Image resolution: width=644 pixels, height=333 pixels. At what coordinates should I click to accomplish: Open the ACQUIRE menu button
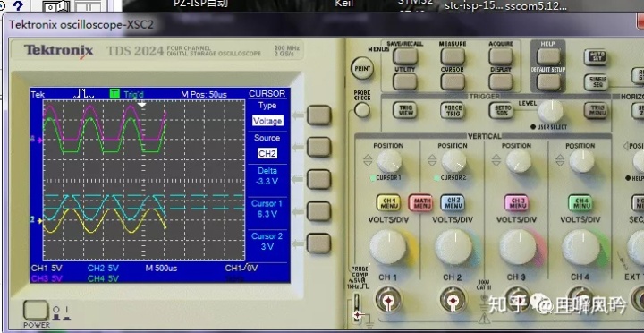pyautogui.click(x=501, y=56)
